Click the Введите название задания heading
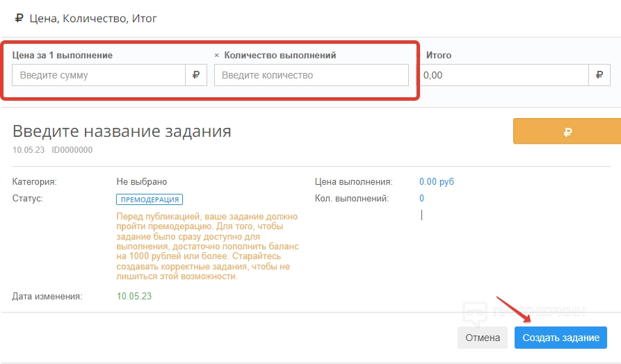Image resolution: width=621 pixels, height=364 pixels. 122,131
